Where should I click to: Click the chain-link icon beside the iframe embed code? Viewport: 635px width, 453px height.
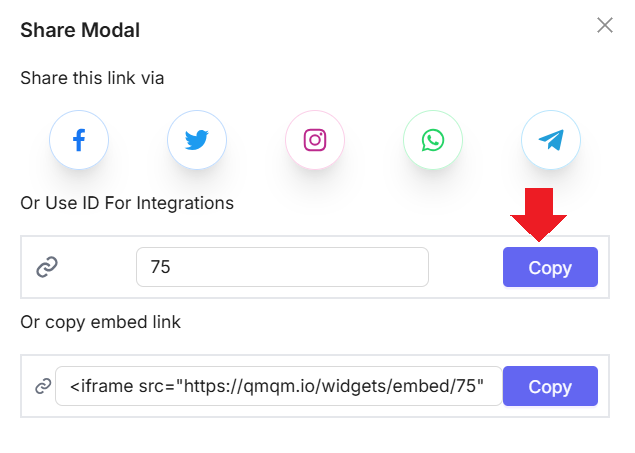[x=43, y=386]
